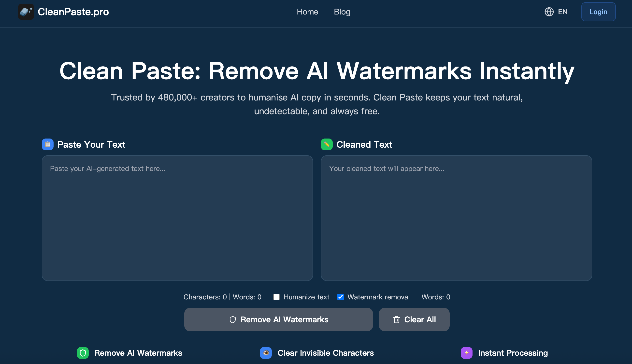Image resolution: width=632 pixels, height=364 pixels.
Task: Toggle Watermark removal off then verify
Action: click(x=341, y=297)
